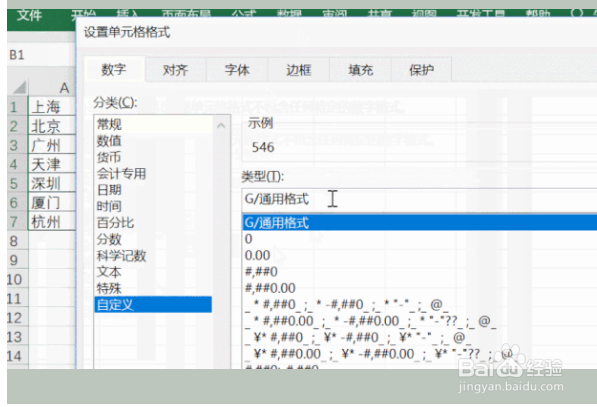Viewport: 597px width, 407px height.
Task: Select row 8 header
Action: [x=18, y=241]
